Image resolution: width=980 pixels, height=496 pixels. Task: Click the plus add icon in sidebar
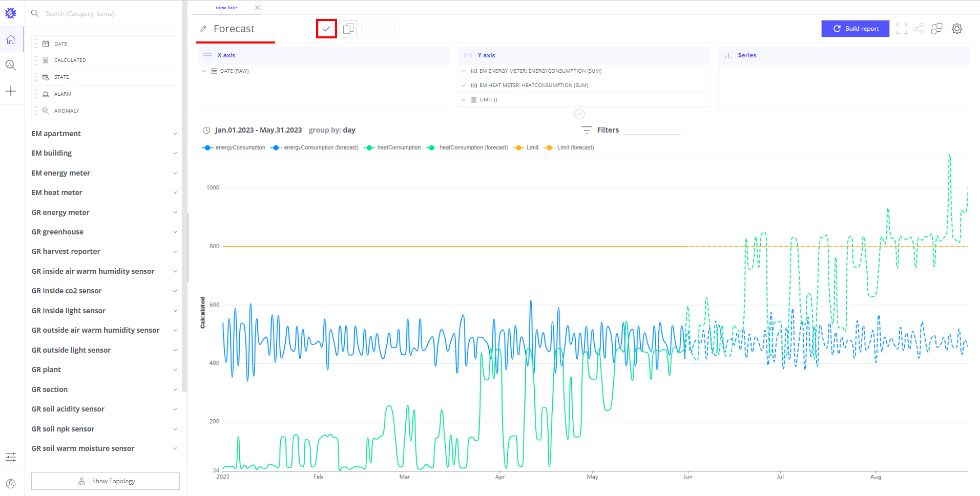pos(11,91)
